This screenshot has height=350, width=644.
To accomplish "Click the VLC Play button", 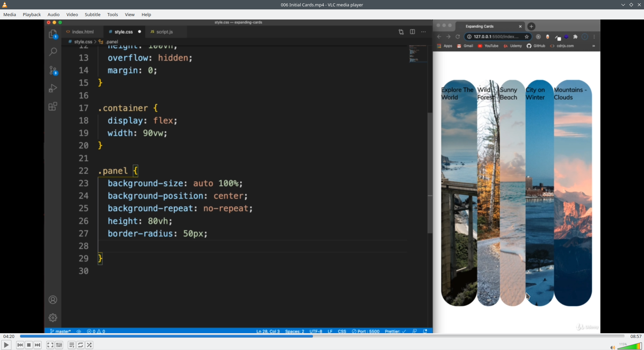I will point(6,345).
